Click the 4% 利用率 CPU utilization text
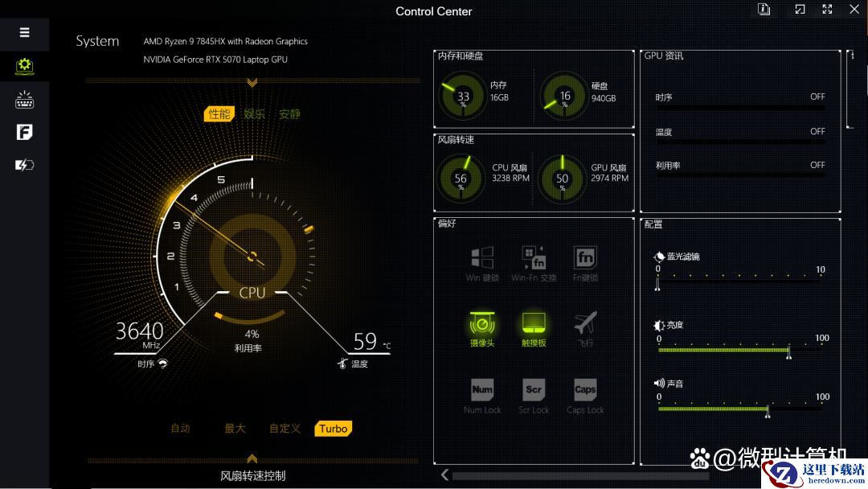 click(249, 341)
